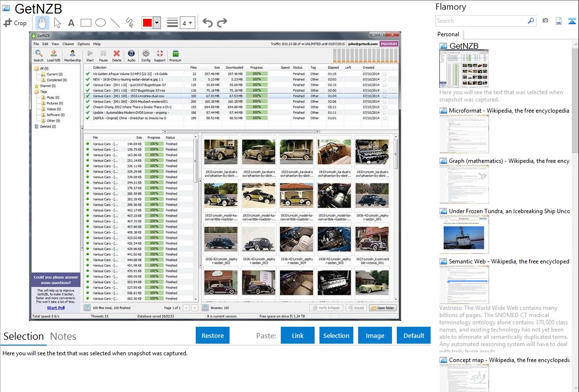
Task: Open the line width dropdown showing 4
Action: (x=188, y=23)
